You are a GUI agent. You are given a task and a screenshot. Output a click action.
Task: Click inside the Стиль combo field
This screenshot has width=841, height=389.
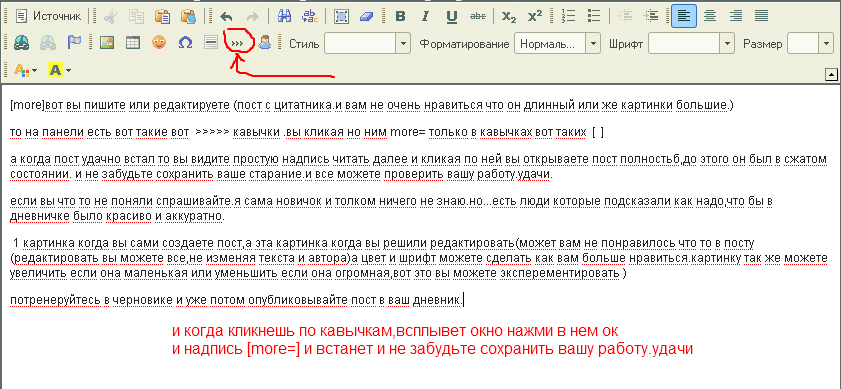(360, 43)
